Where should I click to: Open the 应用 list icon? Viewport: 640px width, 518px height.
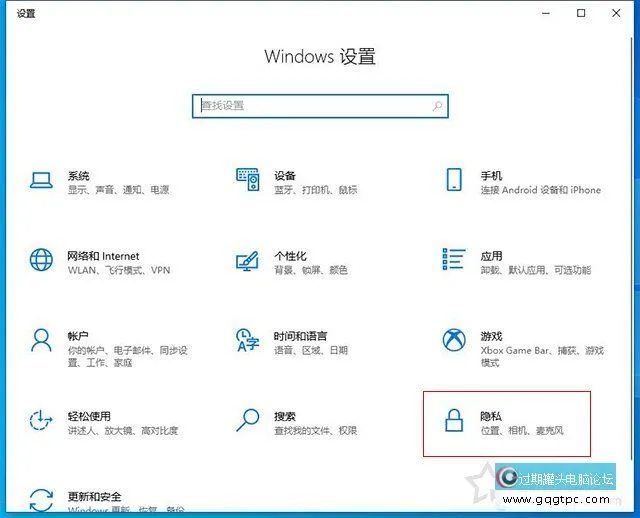(454, 259)
